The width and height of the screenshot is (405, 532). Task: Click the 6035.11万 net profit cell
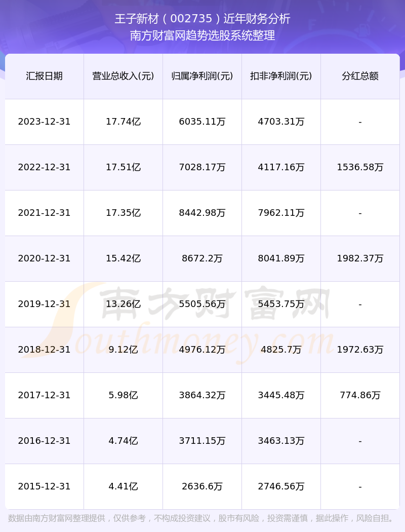[202, 122]
